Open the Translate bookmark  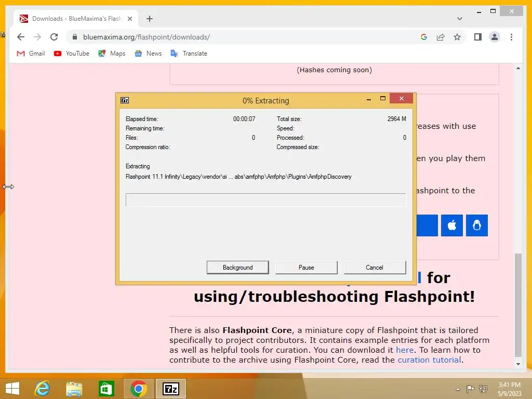(x=189, y=54)
